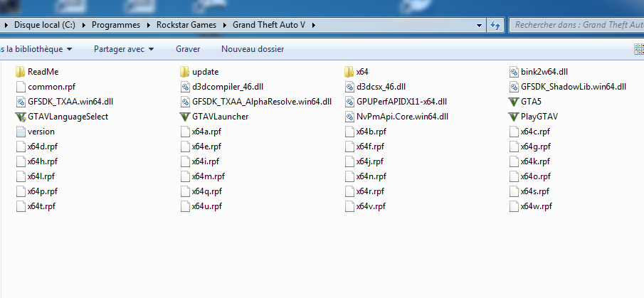Select the GPUPerfAPIDX11-x64.dll file icon

(x=349, y=102)
